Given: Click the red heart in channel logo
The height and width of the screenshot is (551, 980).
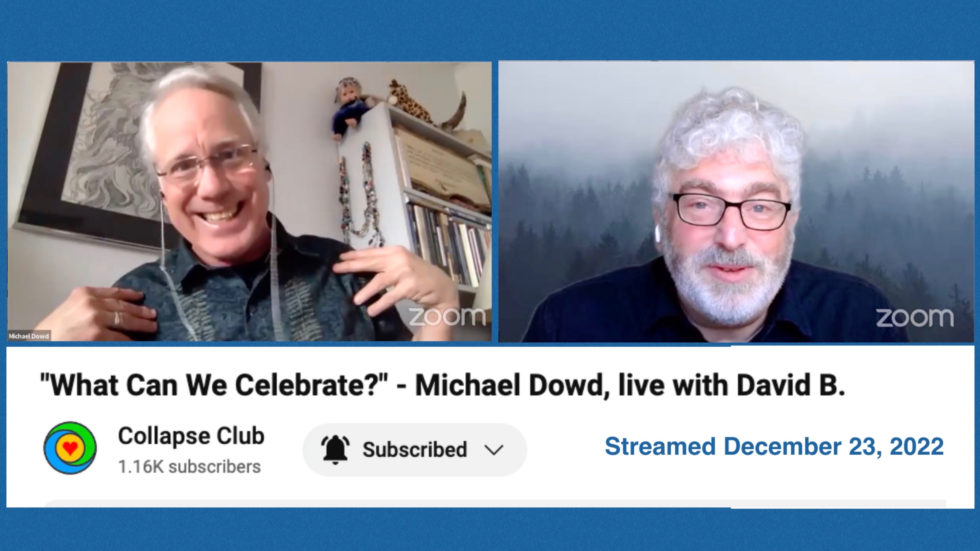Looking at the screenshot, I should tap(70, 449).
